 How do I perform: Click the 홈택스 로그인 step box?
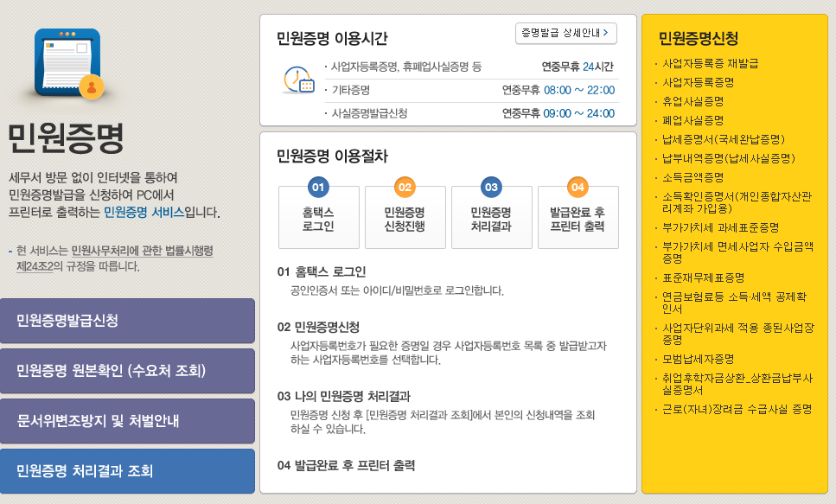coord(318,219)
